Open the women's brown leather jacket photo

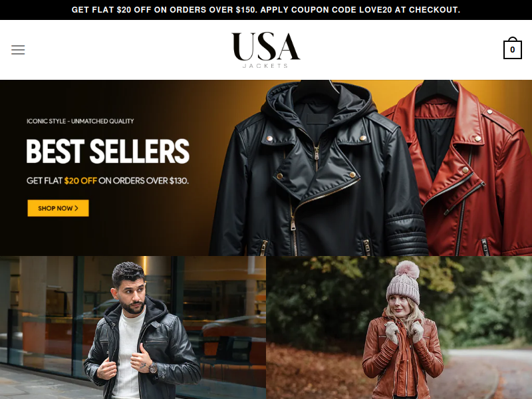tap(399, 327)
